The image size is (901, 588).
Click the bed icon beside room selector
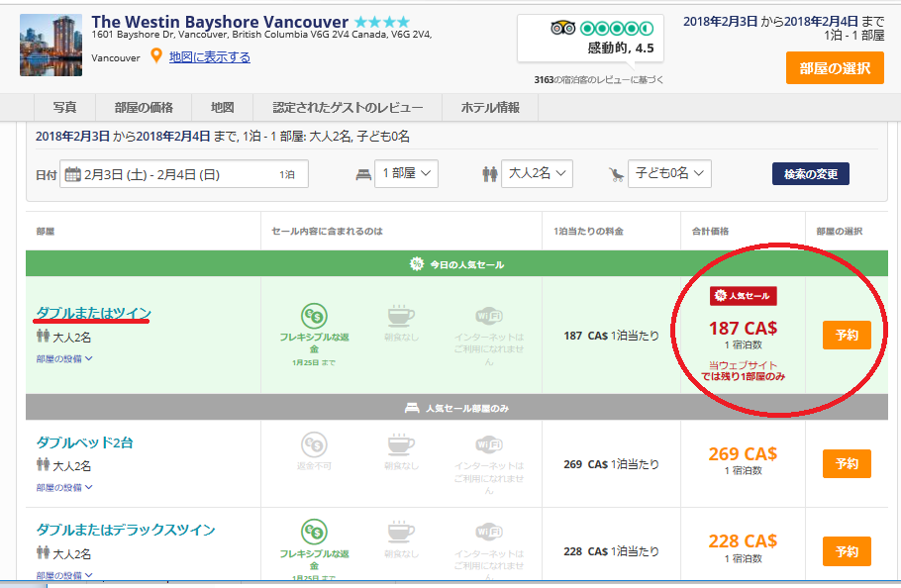coord(363,174)
